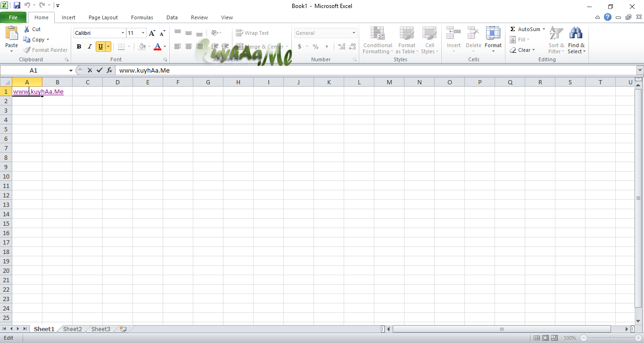The width and height of the screenshot is (644, 343).
Task: Click Increase Decimal icon
Action: coord(342,47)
